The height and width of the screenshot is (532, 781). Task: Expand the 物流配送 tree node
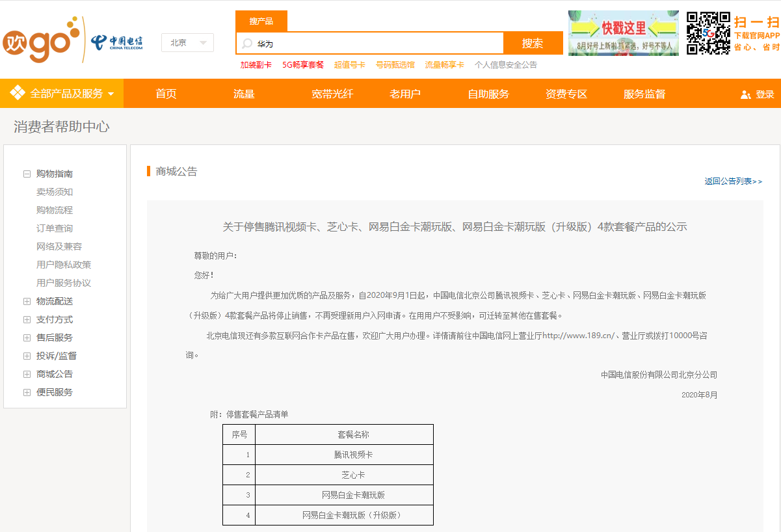pyautogui.click(x=27, y=301)
